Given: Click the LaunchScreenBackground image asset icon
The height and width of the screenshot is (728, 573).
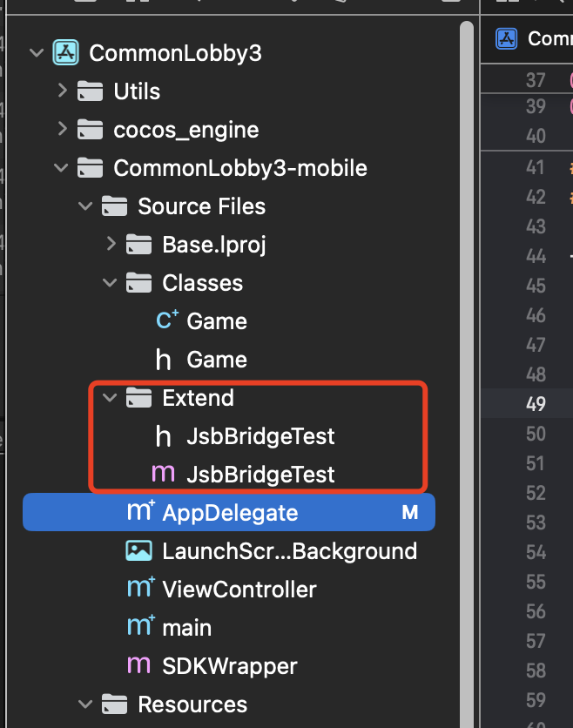Looking at the screenshot, I should coord(139,551).
